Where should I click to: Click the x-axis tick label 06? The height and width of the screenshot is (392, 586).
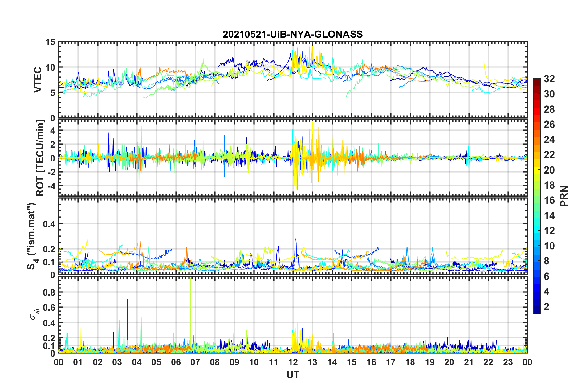176,362
